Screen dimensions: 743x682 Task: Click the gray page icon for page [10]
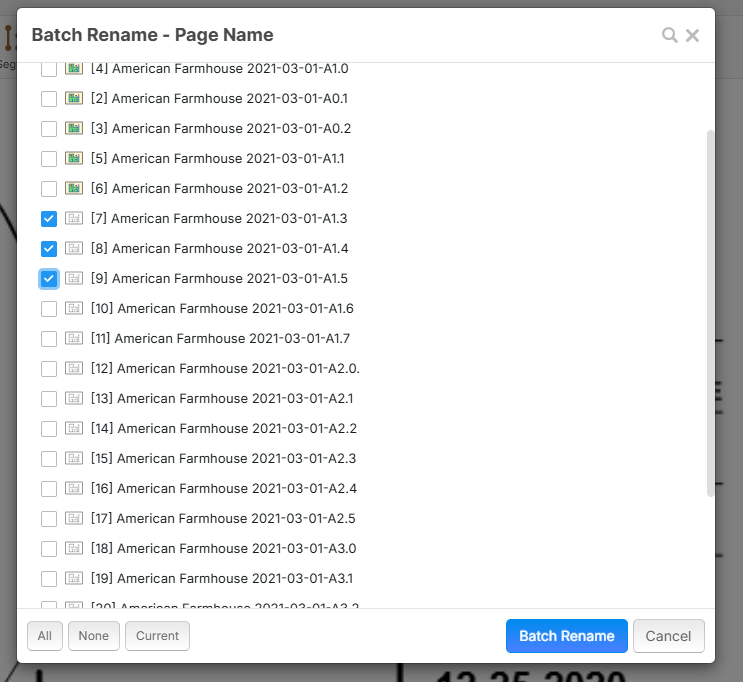pyautogui.click(x=73, y=308)
